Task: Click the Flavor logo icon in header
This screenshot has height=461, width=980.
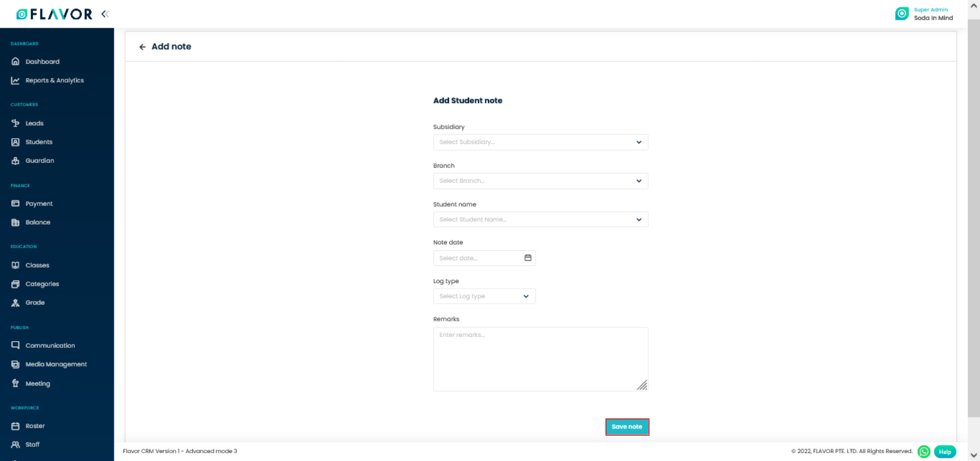Action: pyautogui.click(x=22, y=14)
